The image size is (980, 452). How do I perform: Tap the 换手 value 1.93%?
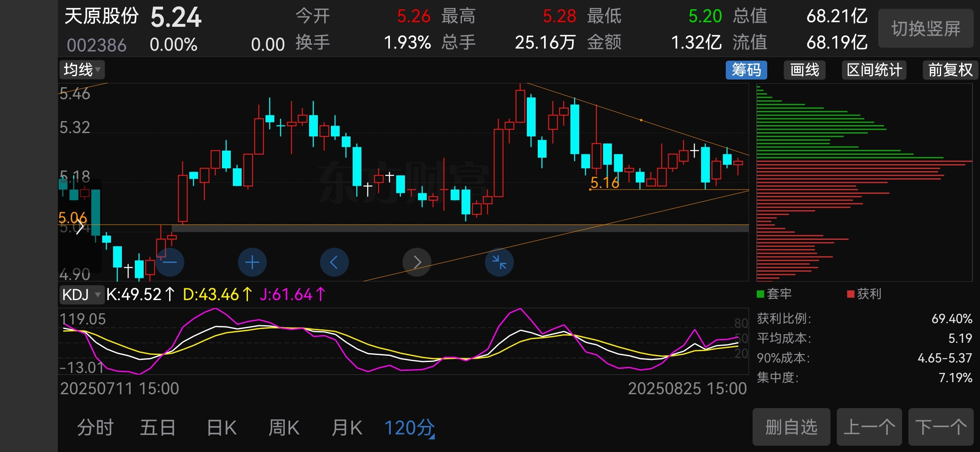tap(407, 43)
